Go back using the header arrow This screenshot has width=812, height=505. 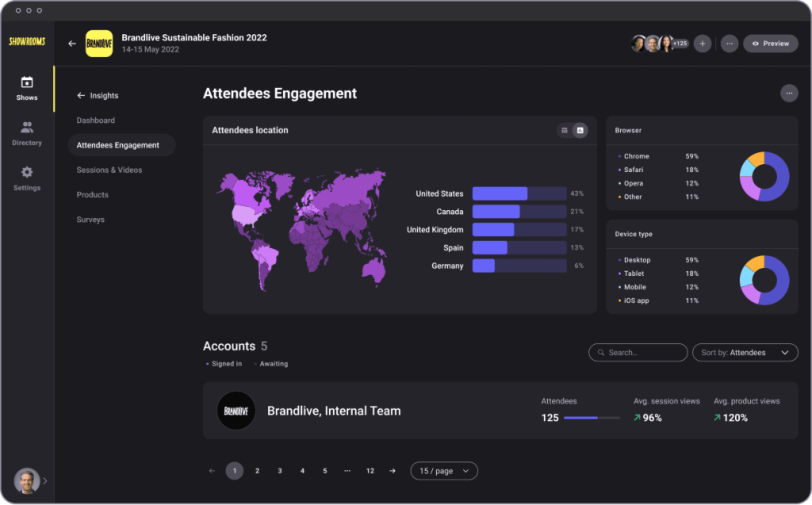tap(72, 44)
